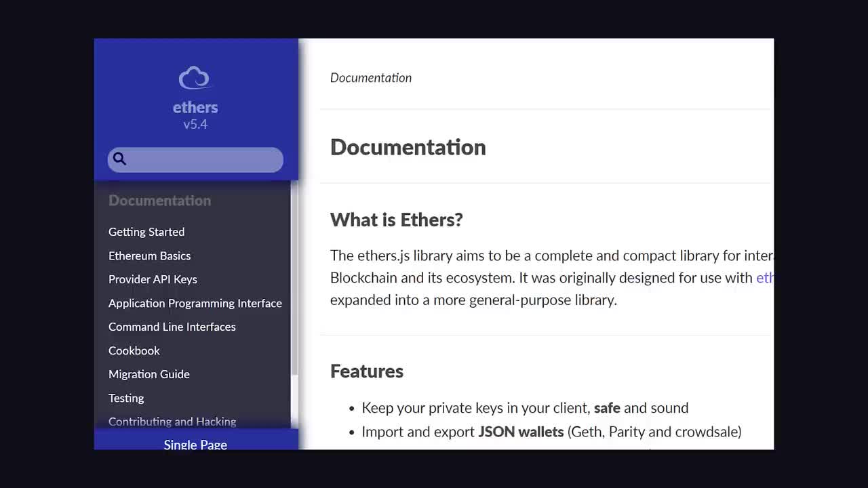Open the Documentation sidebar heading

(x=159, y=201)
